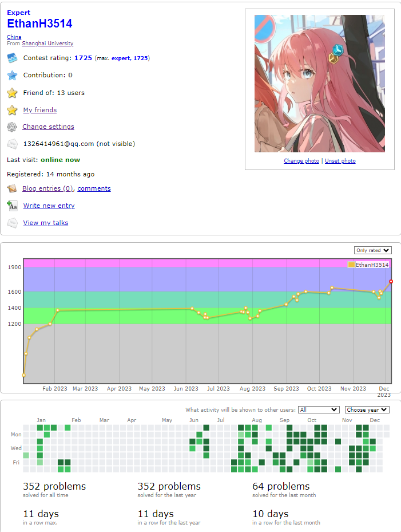Open the Change settings link
Screen dimensions: 401x532
[48, 127]
